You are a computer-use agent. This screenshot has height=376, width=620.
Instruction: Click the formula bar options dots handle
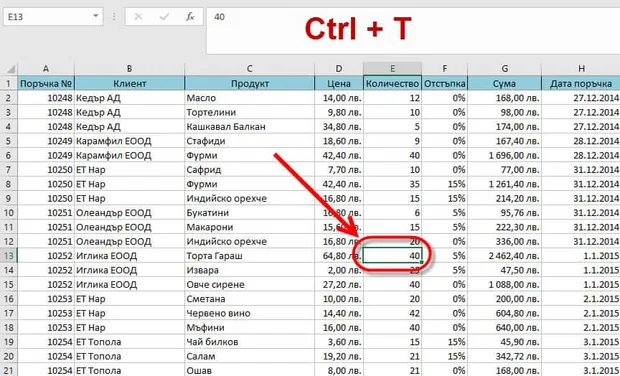pyautogui.click(x=114, y=17)
